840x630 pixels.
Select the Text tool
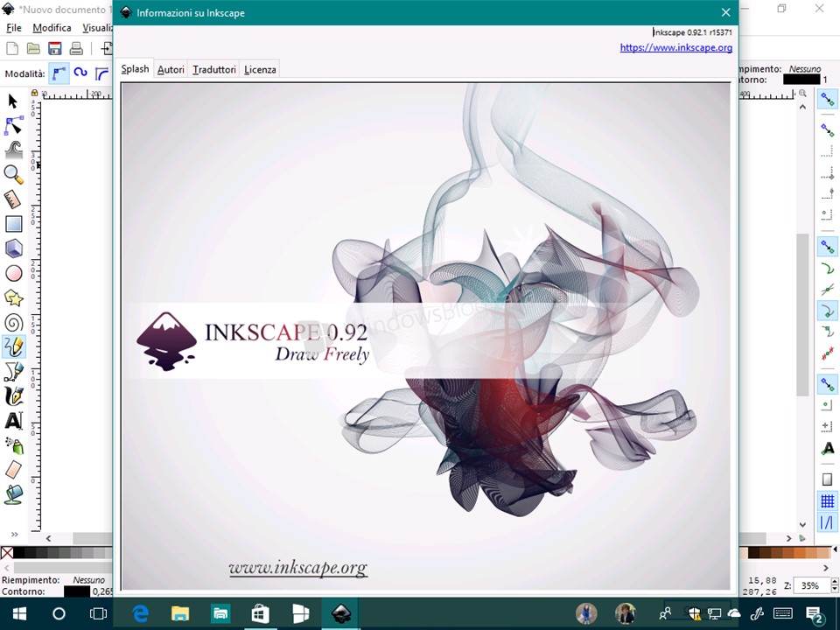pos(13,421)
